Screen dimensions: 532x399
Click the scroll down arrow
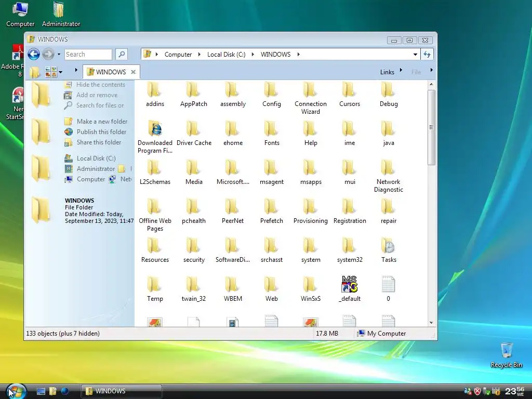[x=431, y=323]
